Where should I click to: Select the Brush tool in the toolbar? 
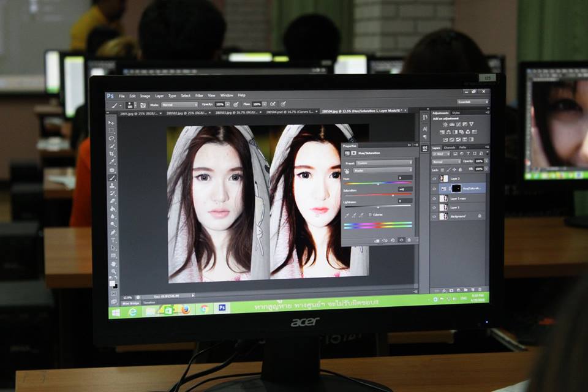pyautogui.click(x=112, y=178)
